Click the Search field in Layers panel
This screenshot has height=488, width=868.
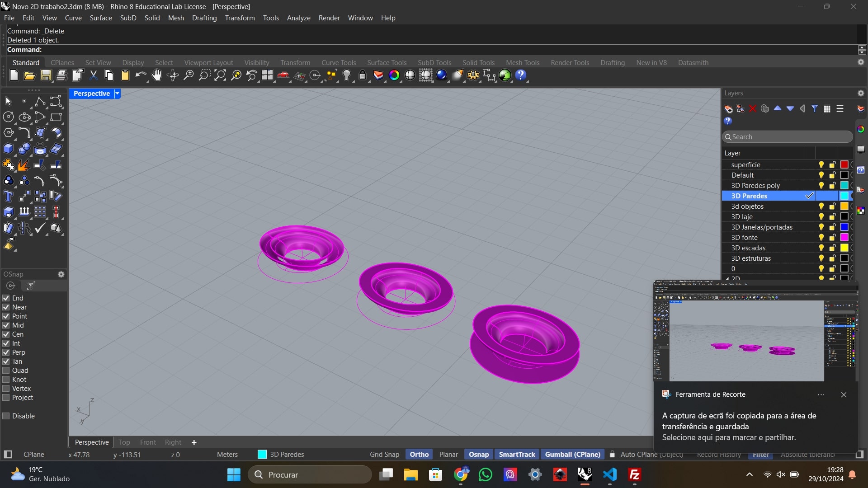787,137
